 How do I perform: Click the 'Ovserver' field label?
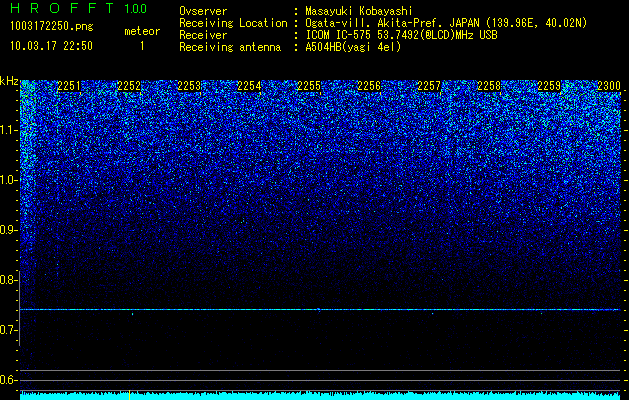(x=203, y=11)
